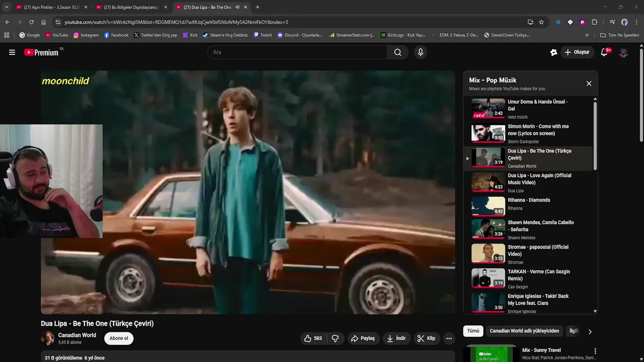This screenshot has width=644, height=362.
Task: Open the YouTube account avatar menu
Action: (x=623, y=52)
